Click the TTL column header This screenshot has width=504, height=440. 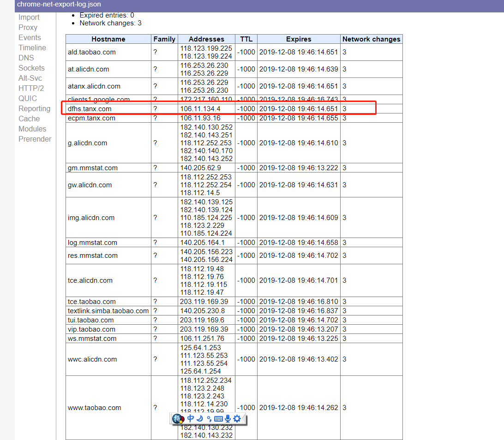click(246, 39)
